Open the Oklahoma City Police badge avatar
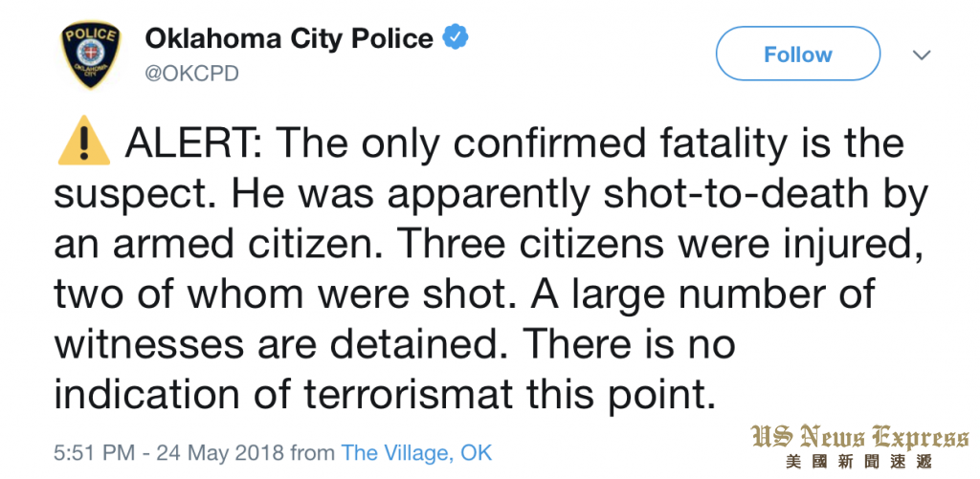980x479 pixels. coord(91,54)
